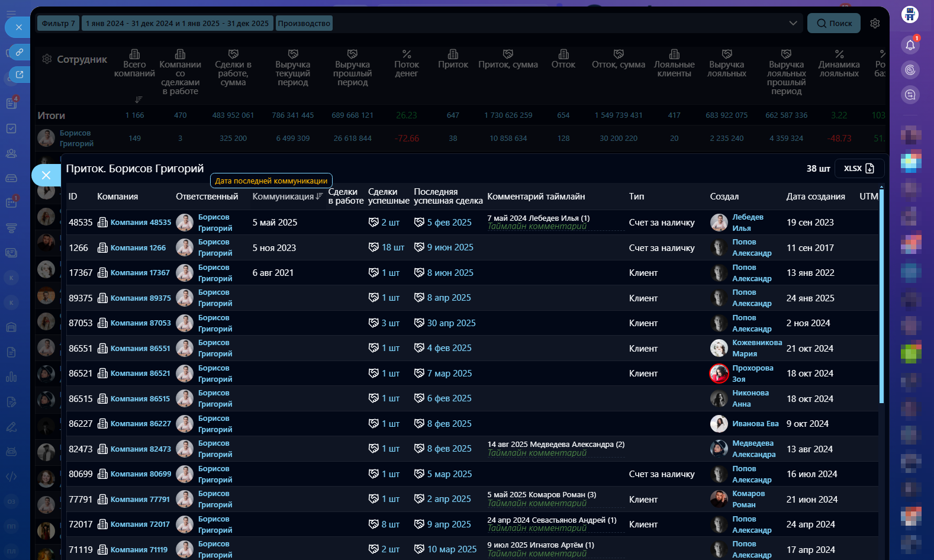
Task: Open the chat exchange icon in right sidebar
Action: pos(910,95)
